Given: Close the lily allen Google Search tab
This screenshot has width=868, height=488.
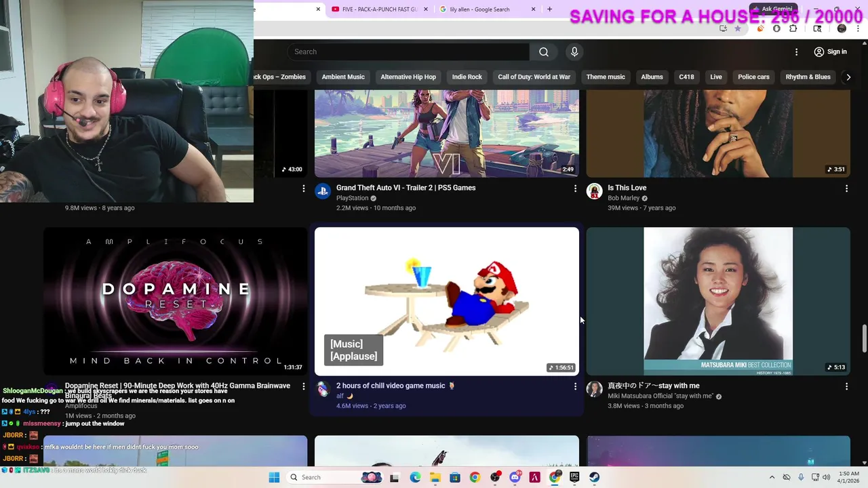Looking at the screenshot, I should (x=533, y=9).
